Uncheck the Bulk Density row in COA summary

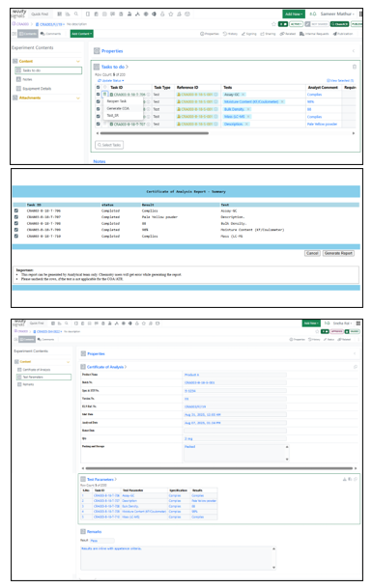pyautogui.click(x=16, y=223)
